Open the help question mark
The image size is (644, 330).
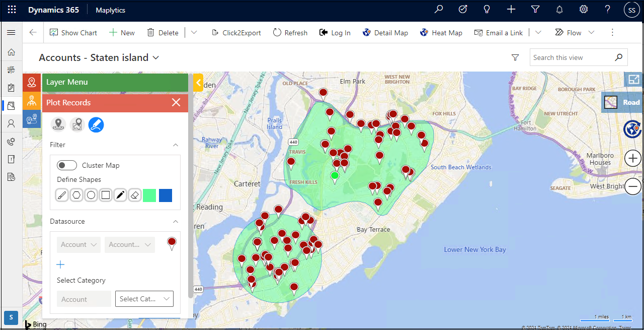click(608, 10)
